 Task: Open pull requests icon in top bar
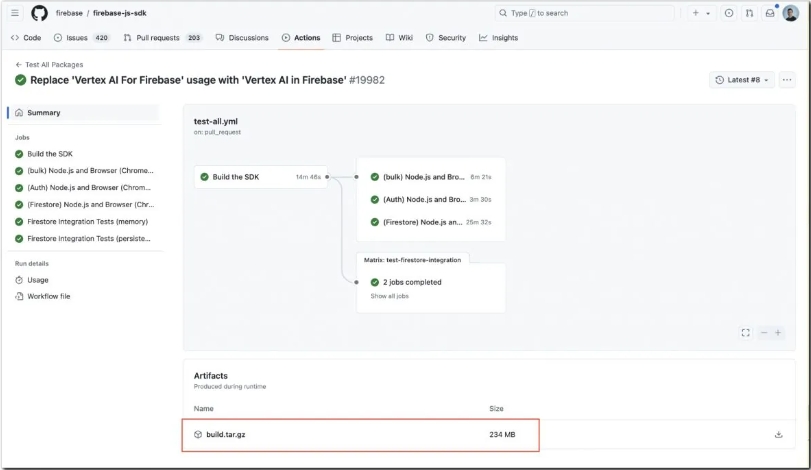749,13
